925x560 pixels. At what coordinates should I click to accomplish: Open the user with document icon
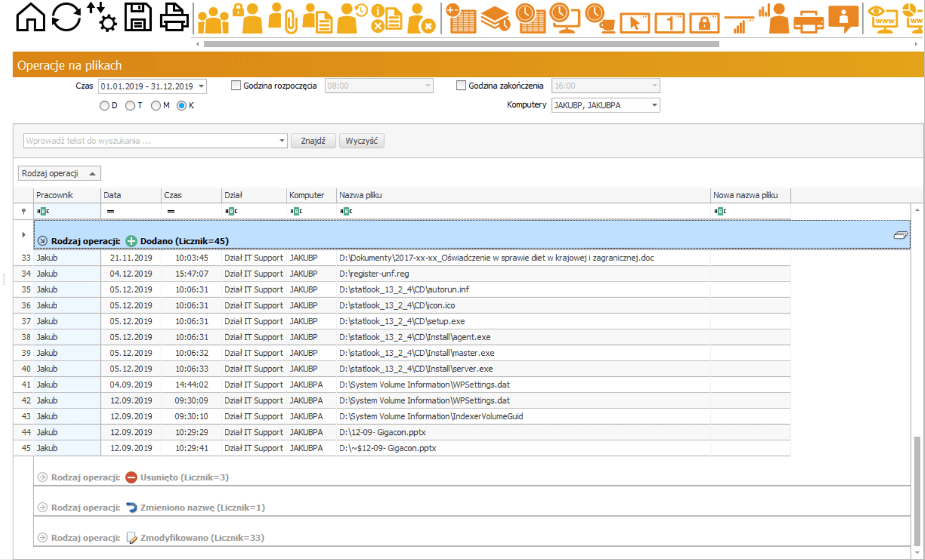tap(317, 18)
